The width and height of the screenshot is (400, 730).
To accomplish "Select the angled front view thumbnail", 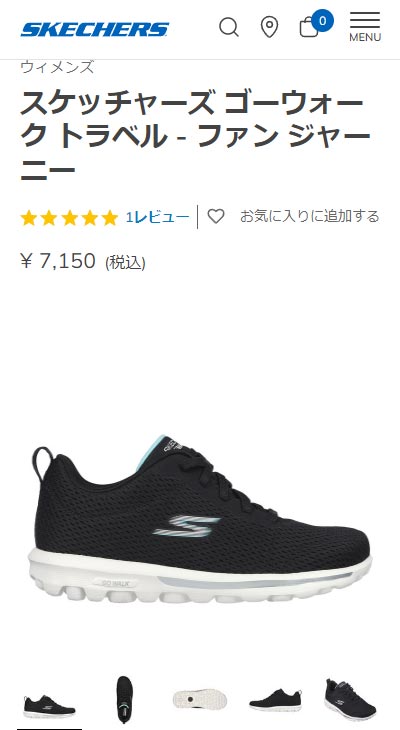I will 350,700.
